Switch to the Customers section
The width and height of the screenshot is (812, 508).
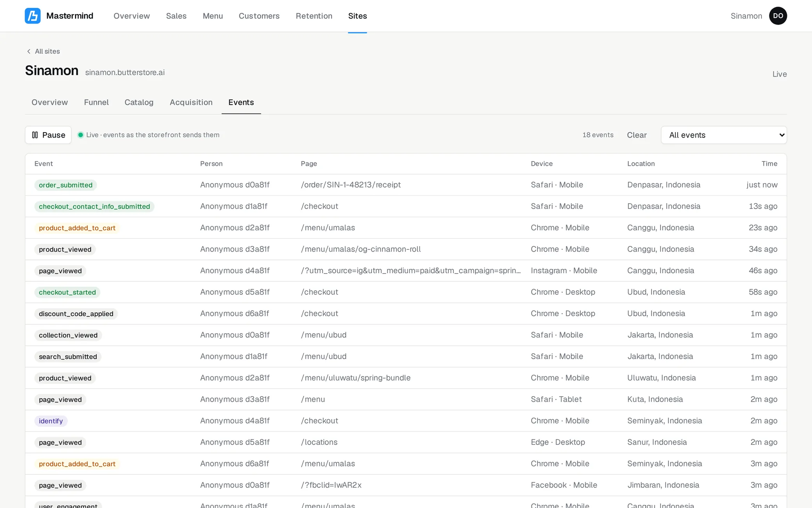[259, 16]
